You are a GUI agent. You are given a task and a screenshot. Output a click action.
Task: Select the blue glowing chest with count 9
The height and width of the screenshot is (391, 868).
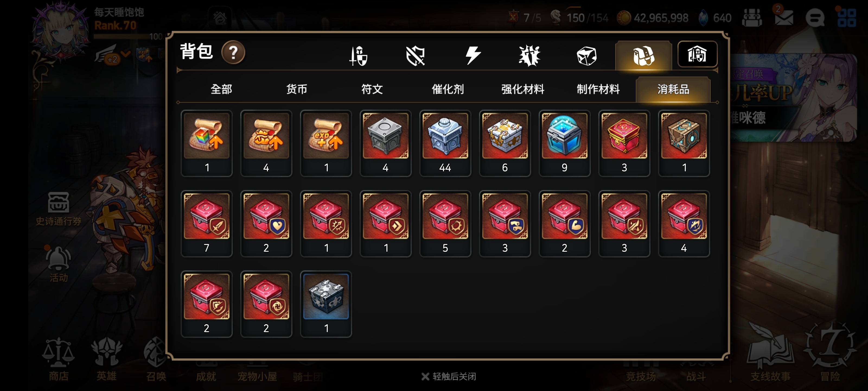(564, 143)
